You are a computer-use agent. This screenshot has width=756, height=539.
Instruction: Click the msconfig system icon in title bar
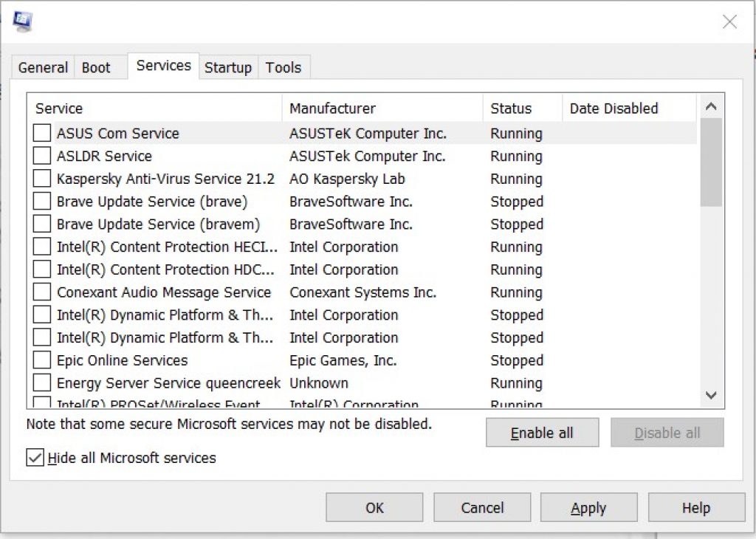click(22, 20)
